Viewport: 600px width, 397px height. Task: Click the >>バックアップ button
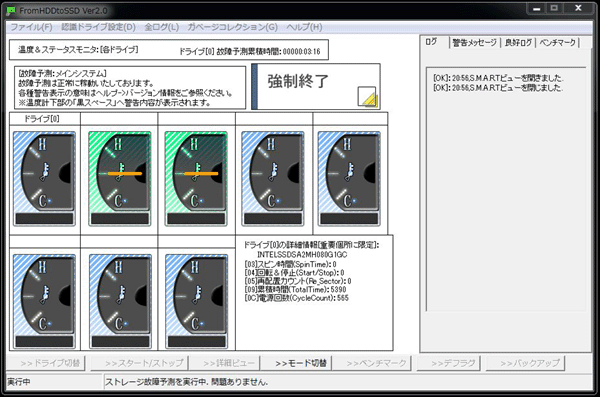[x=525, y=363]
